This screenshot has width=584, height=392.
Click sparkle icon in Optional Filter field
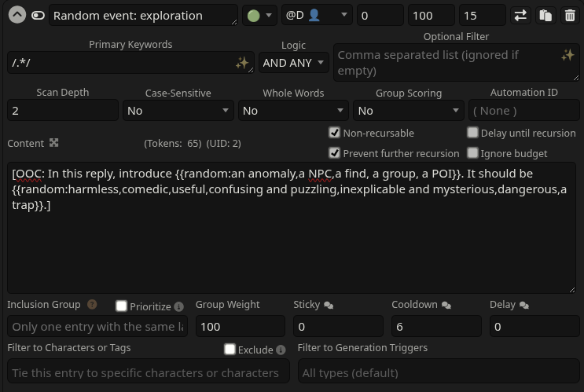567,54
